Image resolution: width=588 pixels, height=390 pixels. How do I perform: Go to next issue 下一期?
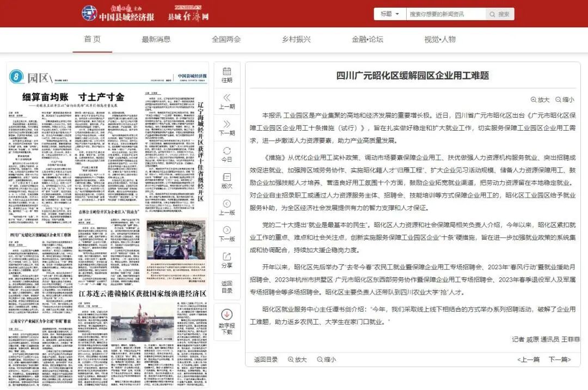(x=227, y=128)
